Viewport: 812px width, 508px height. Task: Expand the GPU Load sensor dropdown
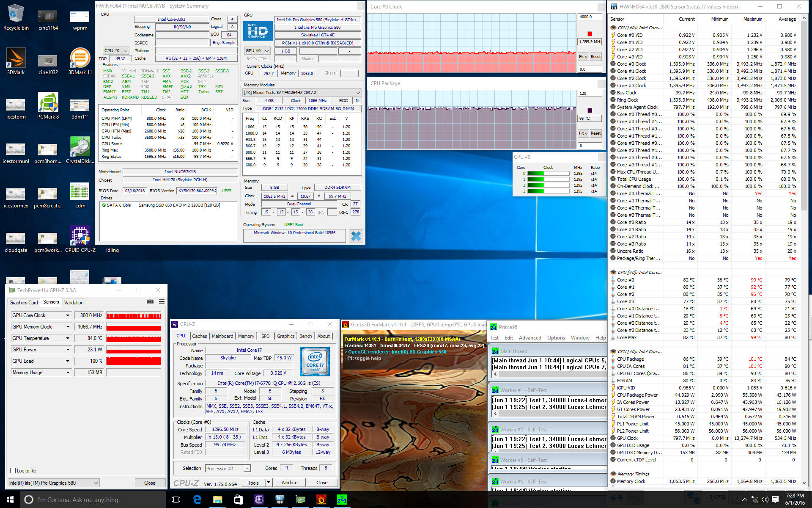pos(68,361)
